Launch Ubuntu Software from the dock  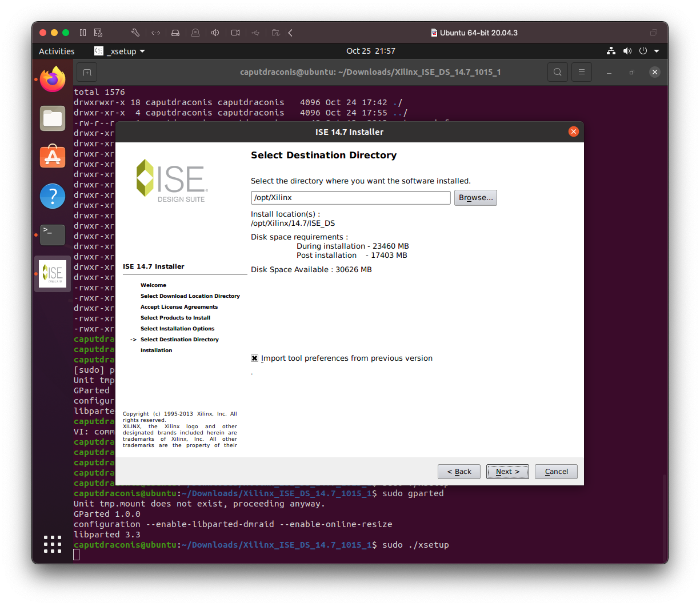53,156
